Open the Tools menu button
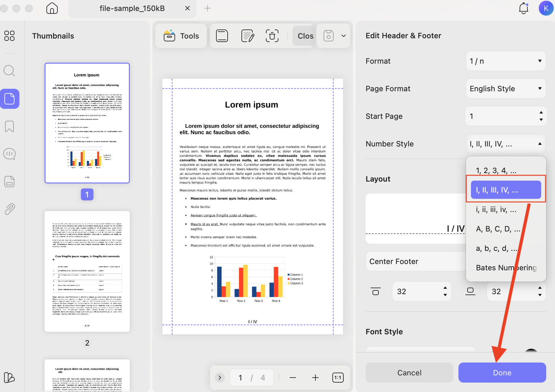Screen dimensions: 555x392 pos(181,36)
